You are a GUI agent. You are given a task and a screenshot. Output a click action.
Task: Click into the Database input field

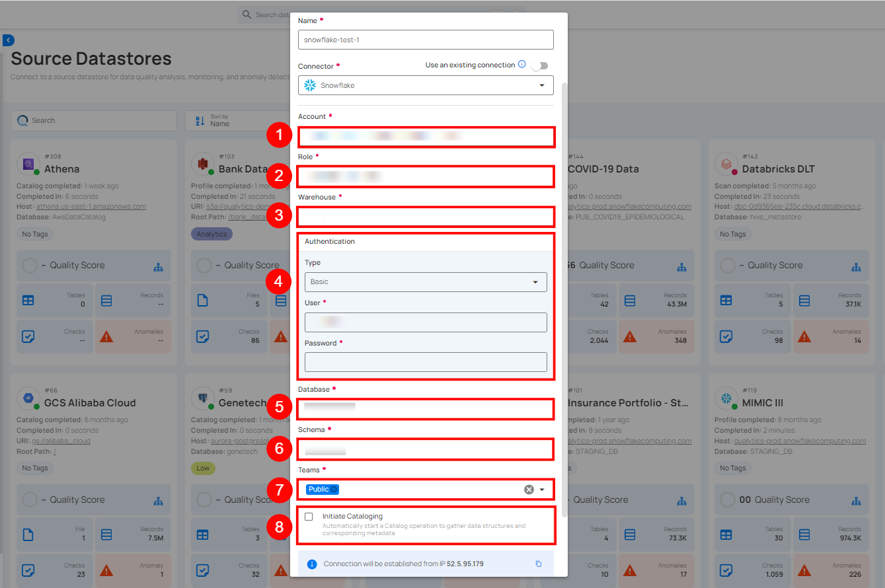[x=426, y=409]
